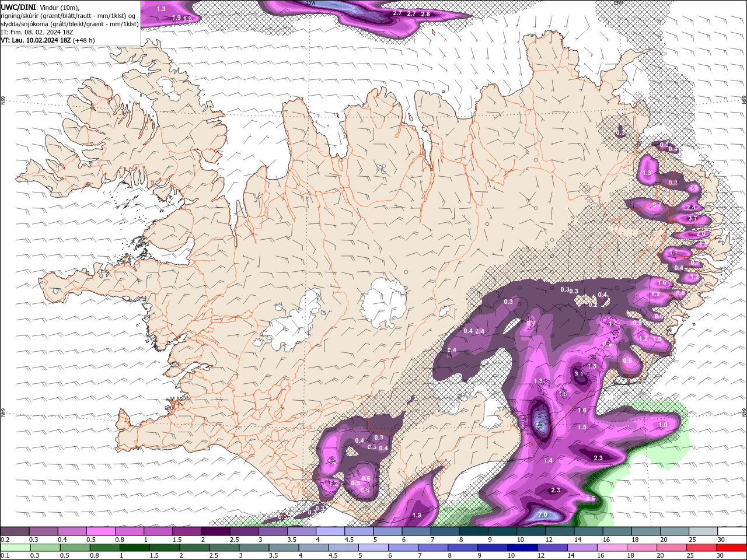Select the valid time line 'VT: Lau. 10.02.2024 18Z'
This screenshot has width=747, height=560.
tap(36, 40)
